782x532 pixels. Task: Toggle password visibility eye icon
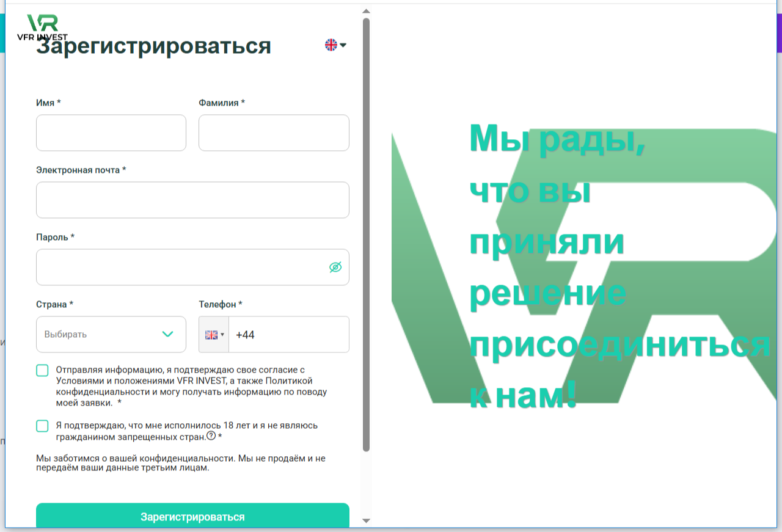click(335, 267)
